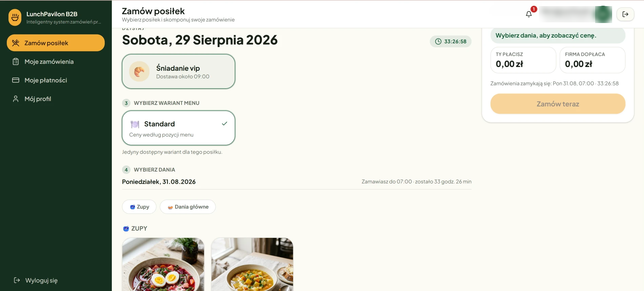Click Wyloguj się at sidebar bottom

tap(36, 280)
